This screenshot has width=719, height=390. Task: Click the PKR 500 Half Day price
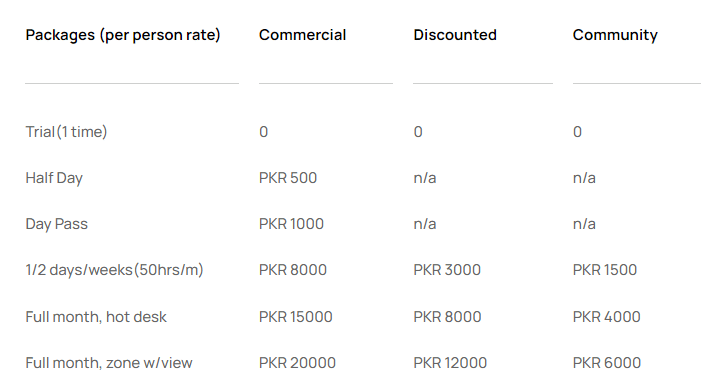tap(288, 178)
